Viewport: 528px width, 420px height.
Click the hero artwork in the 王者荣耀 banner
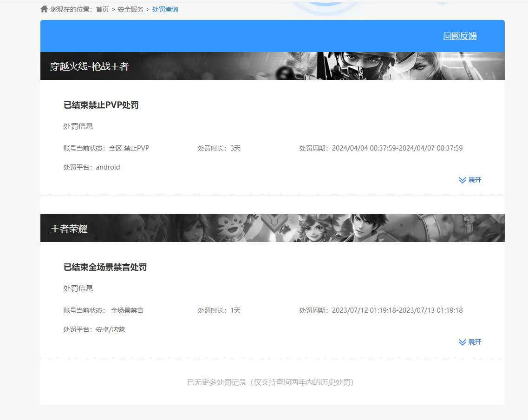click(x=362, y=228)
